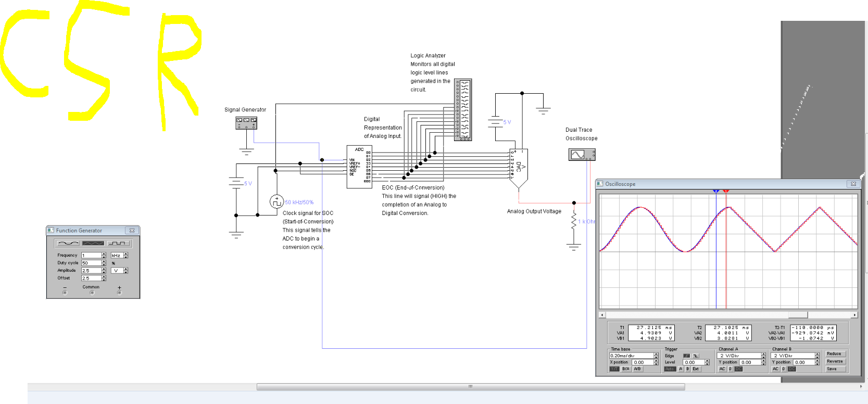Click the Dual Trace Oscilloscope instrument icon
Viewport: 868px width, 404px height.
582,155
